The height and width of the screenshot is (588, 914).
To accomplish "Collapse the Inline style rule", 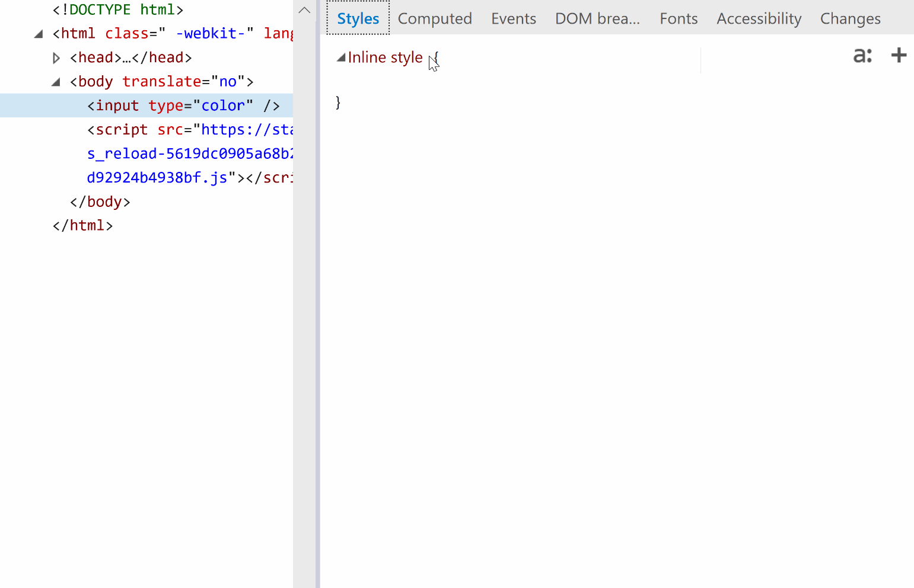I will (x=341, y=57).
